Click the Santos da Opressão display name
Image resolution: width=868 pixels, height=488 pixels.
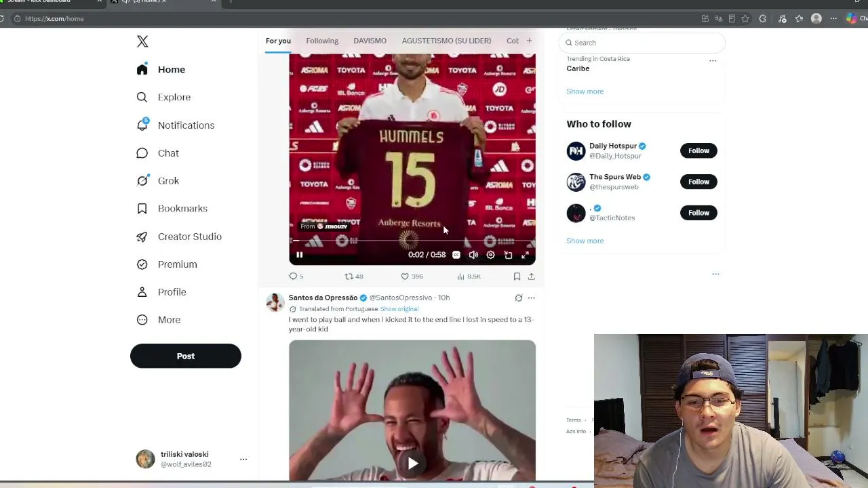tap(323, 298)
